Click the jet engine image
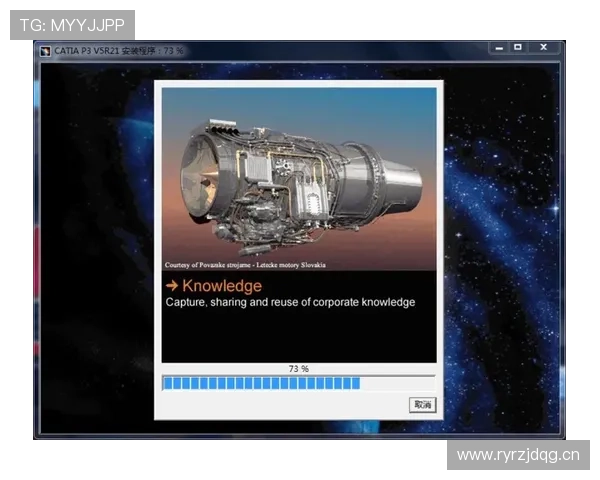Screen dimensions: 600x480 tap(299, 175)
